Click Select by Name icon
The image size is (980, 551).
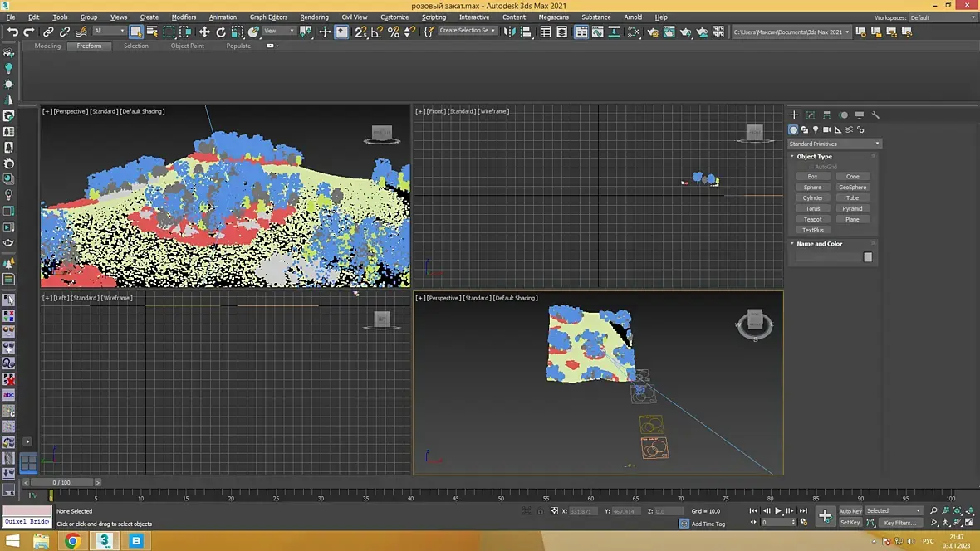coord(152,32)
